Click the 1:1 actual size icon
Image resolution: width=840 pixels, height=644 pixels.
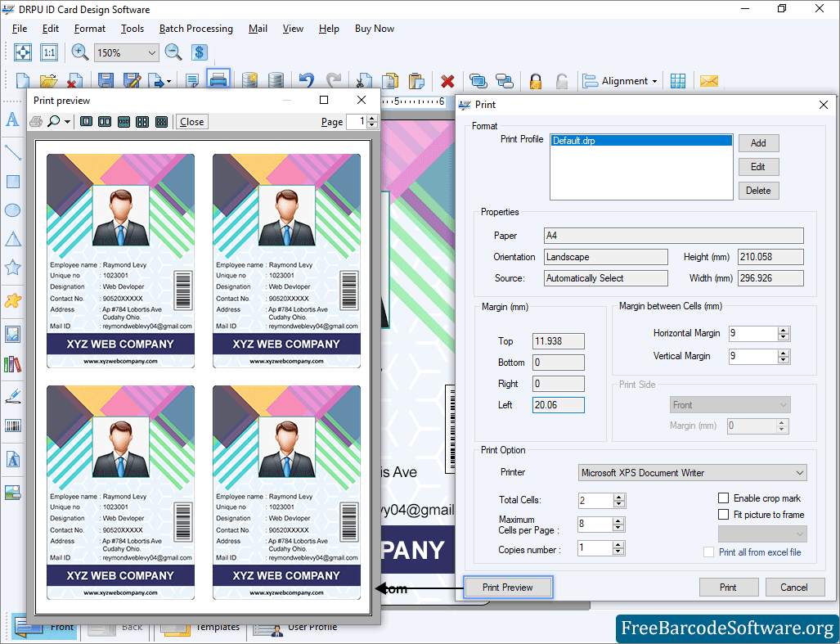click(x=49, y=52)
